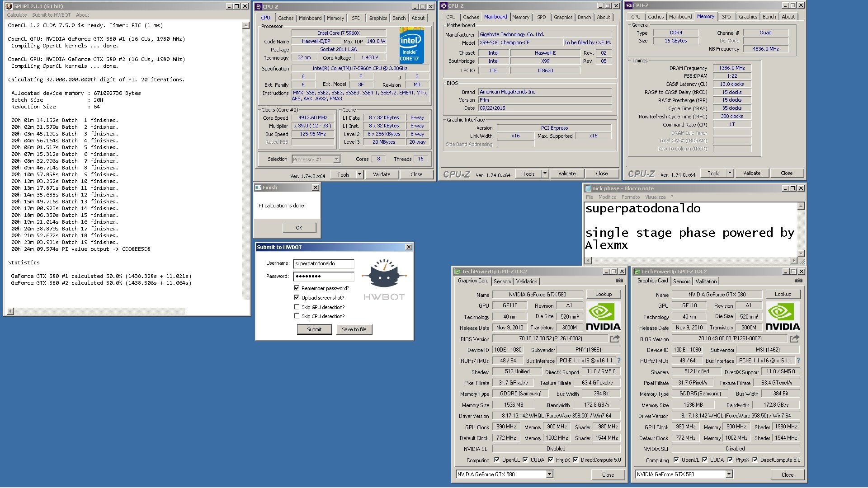Click 'To be filled by O.E.M.' model field

tap(588, 42)
